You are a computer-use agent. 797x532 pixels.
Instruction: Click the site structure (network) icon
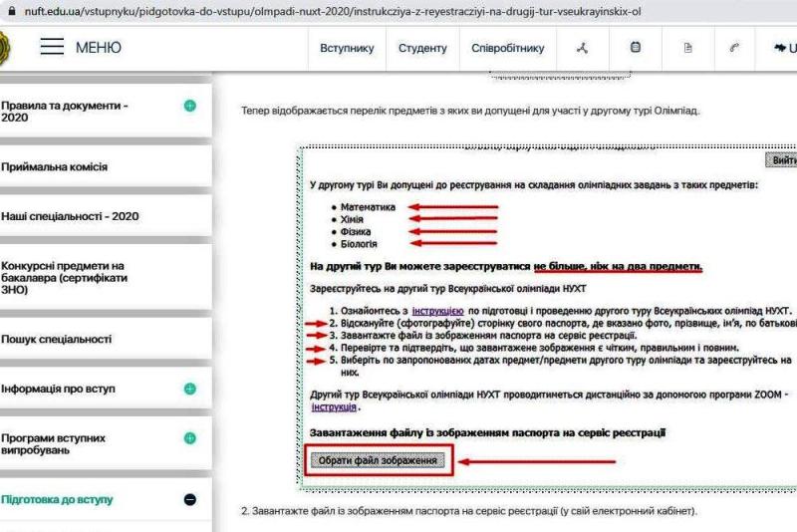(x=583, y=48)
